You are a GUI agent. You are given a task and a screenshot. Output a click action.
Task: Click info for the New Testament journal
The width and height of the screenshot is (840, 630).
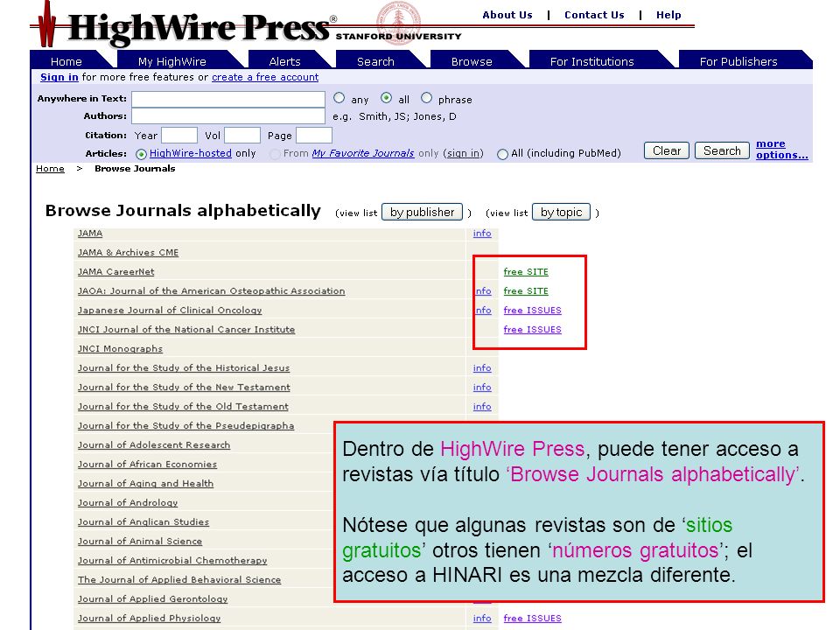(482, 388)
